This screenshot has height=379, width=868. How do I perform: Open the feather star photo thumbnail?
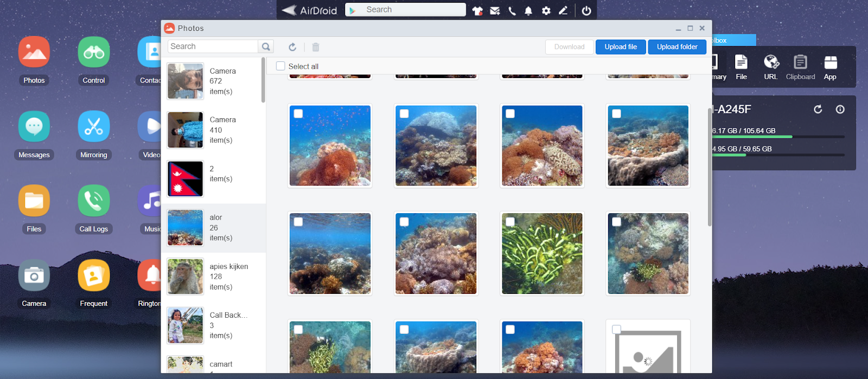click(x=542, y=254)
